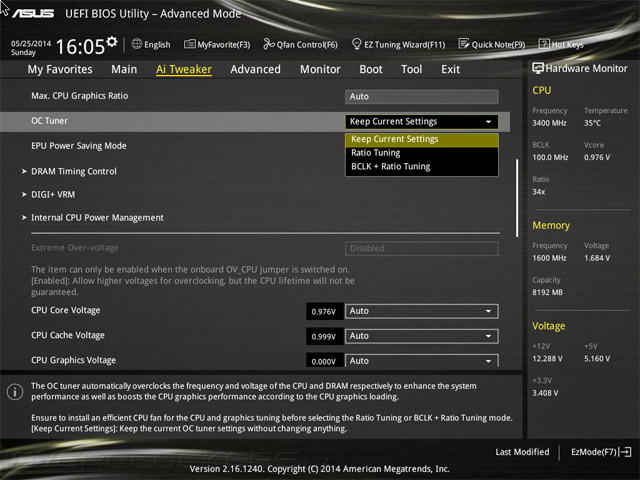Click memory frequency 1600 MHz value
Image resolution: width=640 pixels, height=480 pixels.
pyautogui.click(x=549, y=258)
